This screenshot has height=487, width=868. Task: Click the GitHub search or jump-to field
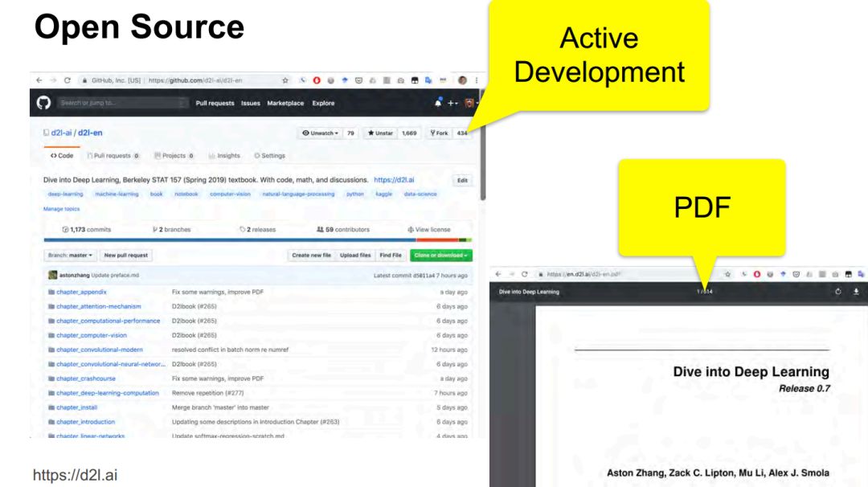coord(122,103)
